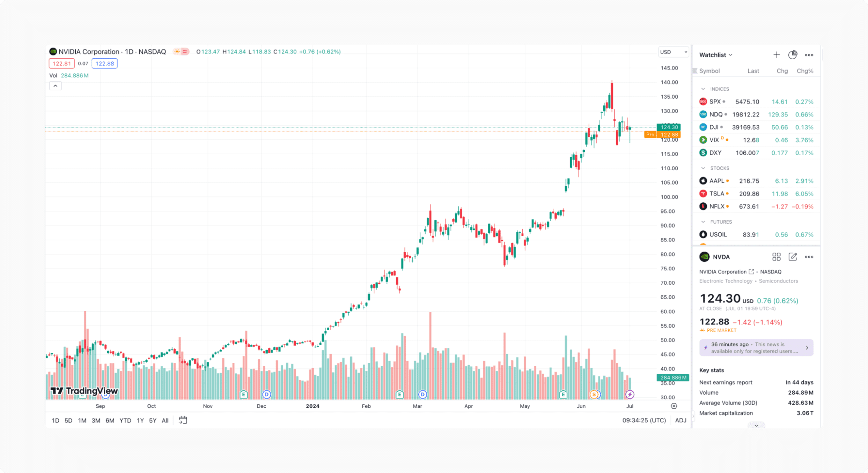Select the YTD time range
The height and width of the screenshot is (473, 868).
pyautogui.click(x=125, y=420)
